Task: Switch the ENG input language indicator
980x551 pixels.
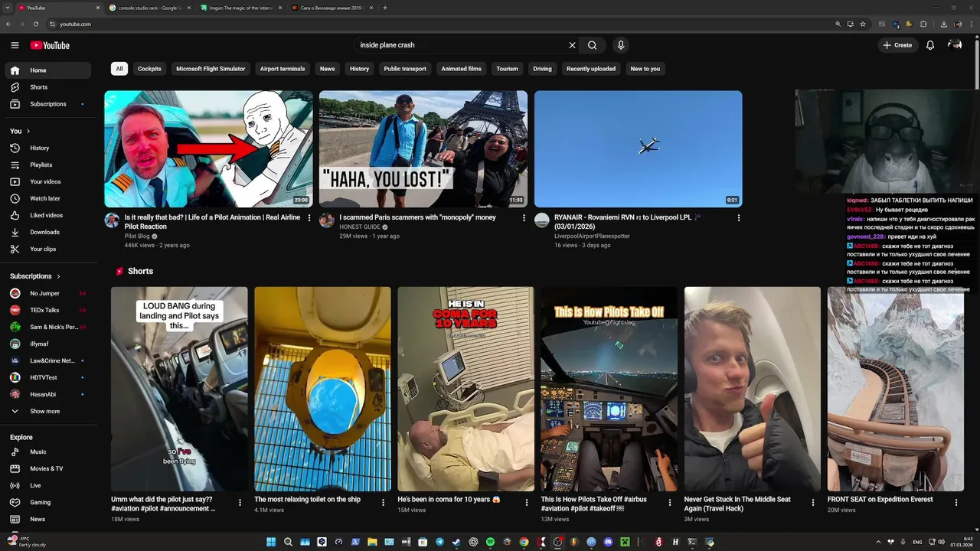Action: click(917, 542)
